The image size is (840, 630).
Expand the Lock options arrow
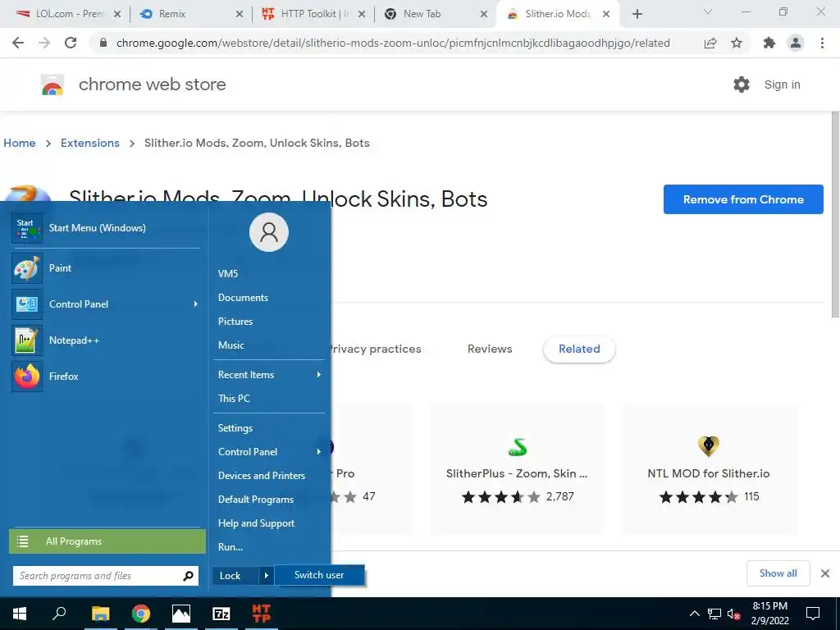click(x=267, y=576)
